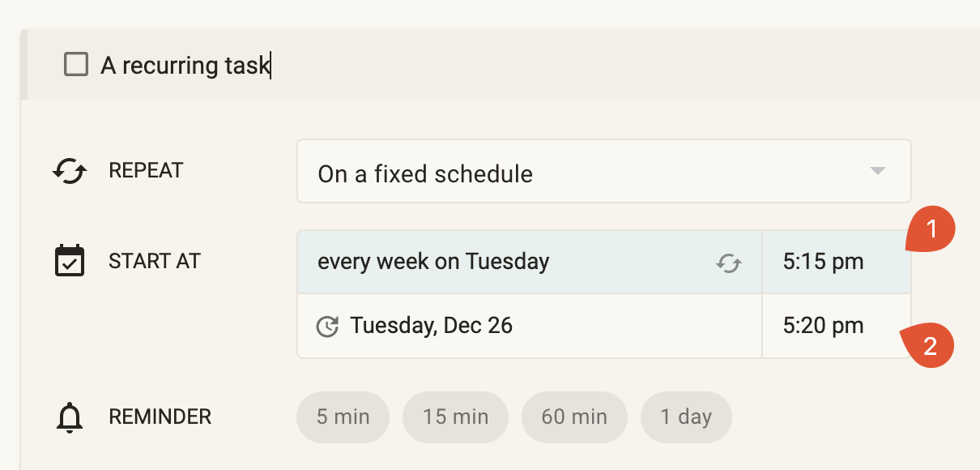Change the 5:20 pm time

coord(824,326)
